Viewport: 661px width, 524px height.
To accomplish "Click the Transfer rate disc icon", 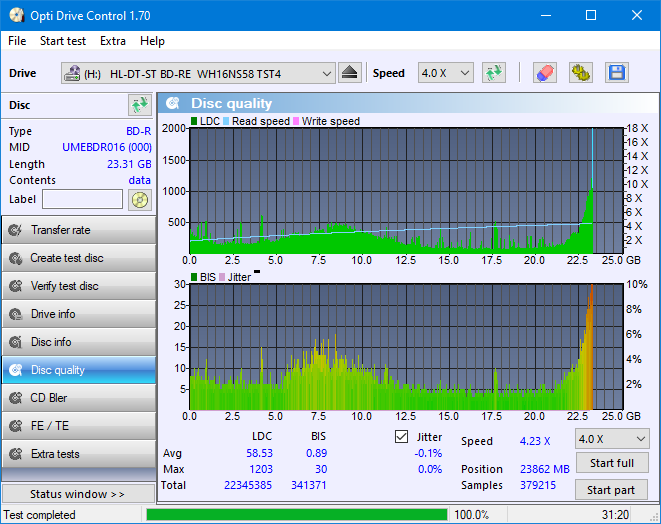I will (x=16, y=230).
